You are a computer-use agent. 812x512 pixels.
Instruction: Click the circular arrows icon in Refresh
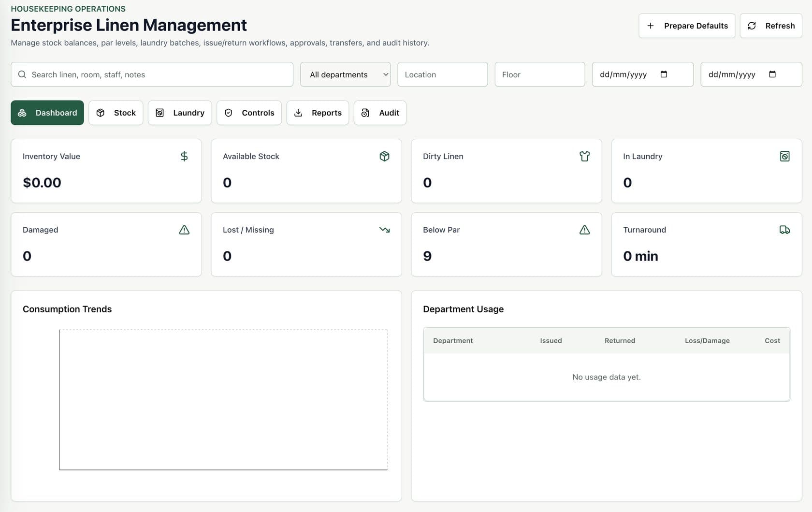coord(752,26)
